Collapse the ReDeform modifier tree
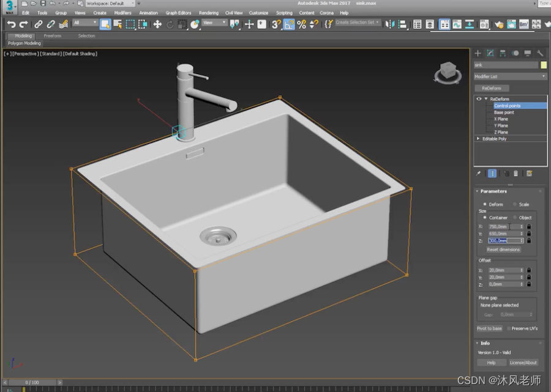 tap(485, 98)
